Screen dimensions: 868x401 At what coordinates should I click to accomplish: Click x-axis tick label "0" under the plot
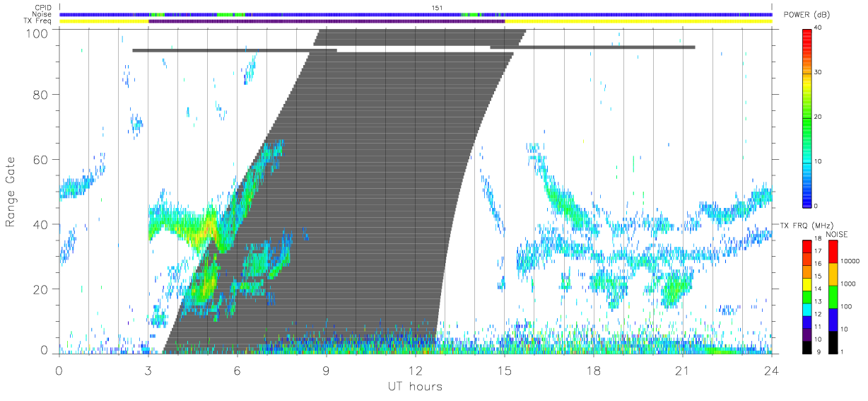(59, 371)
